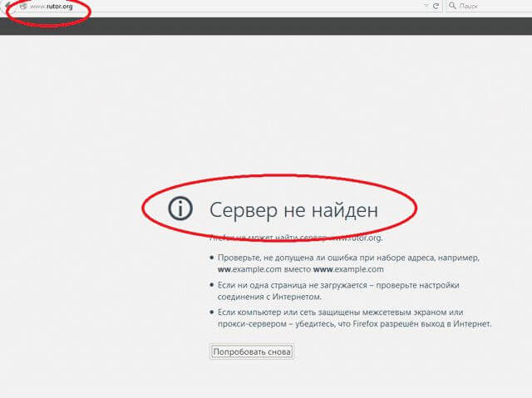The width and height of the screenshot is (532, 398).
Task: Expand the address bar history dropdown arrow
Action: (x=426, y=6)
